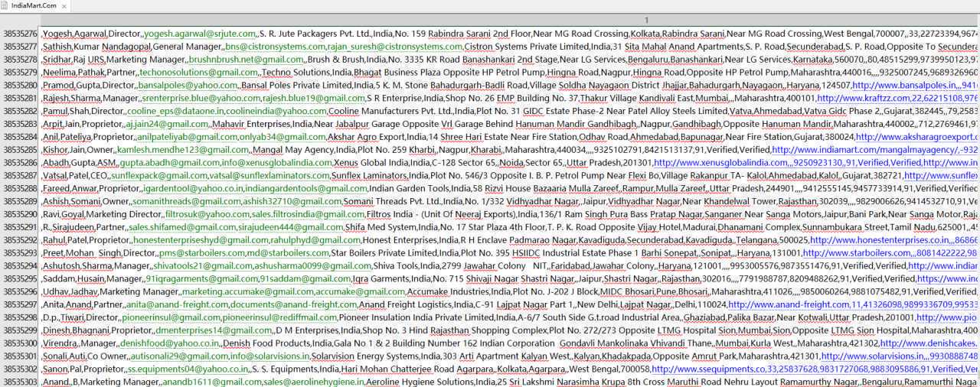Click email rajesh.blue19@gmail.com
Image resolution: width=980 pixels, height=387 pixels.
pyautogui.click(x=313, y=98)
